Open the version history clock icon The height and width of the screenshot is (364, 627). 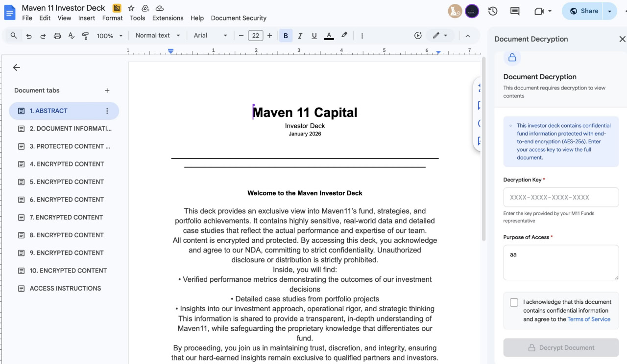(493, 11)
